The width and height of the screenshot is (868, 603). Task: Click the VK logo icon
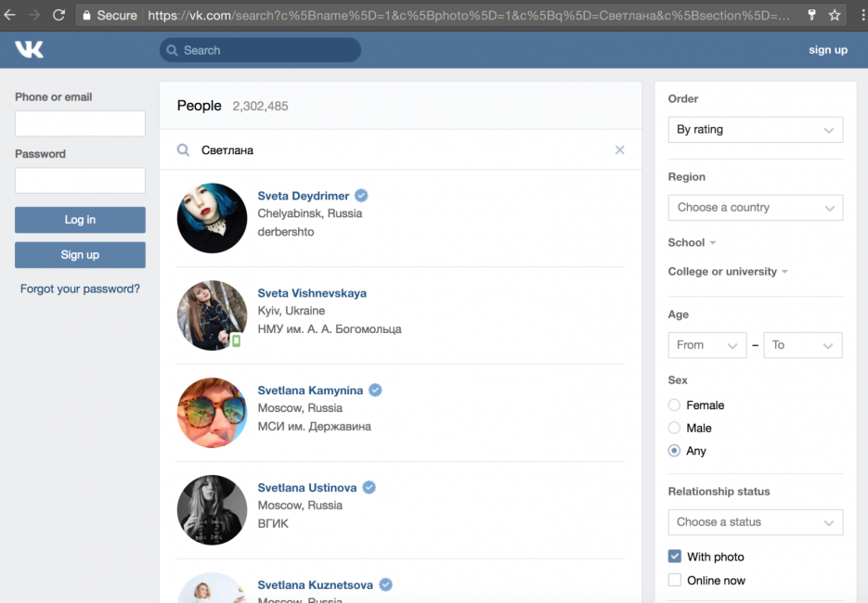pos(29,50)
